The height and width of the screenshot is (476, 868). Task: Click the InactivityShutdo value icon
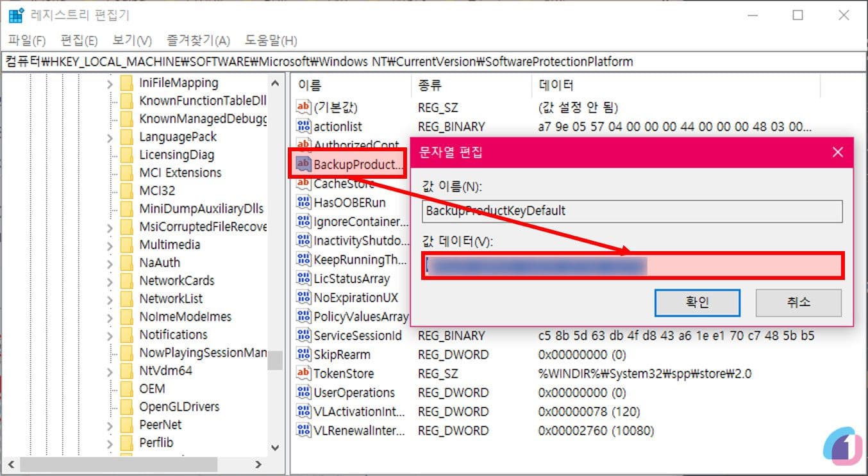coord(303,241)
